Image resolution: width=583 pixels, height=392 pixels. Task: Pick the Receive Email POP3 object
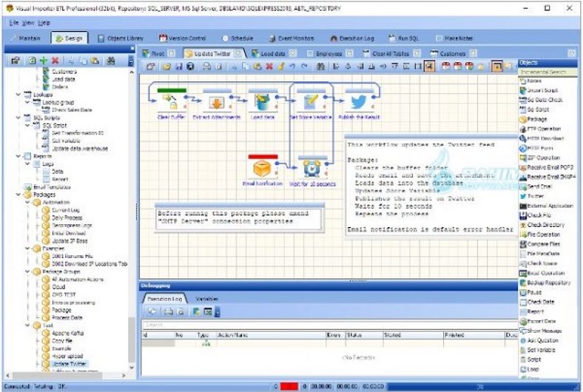point(546,167)
